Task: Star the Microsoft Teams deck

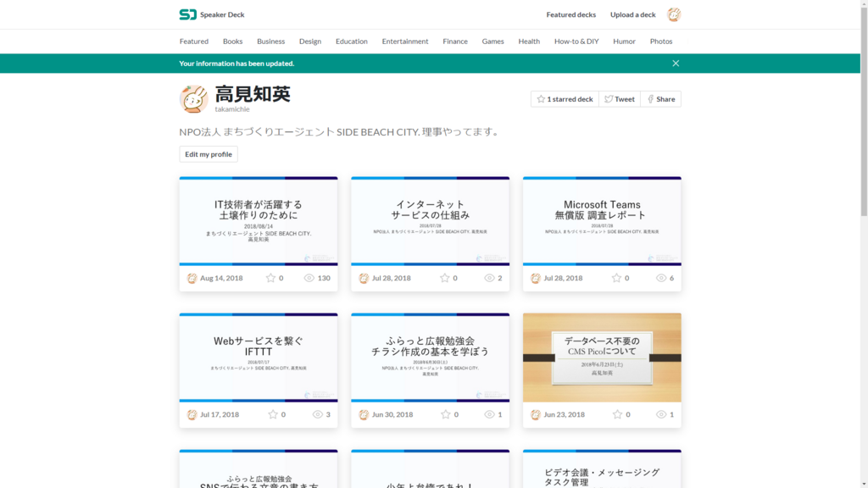Action: (616, 278)
